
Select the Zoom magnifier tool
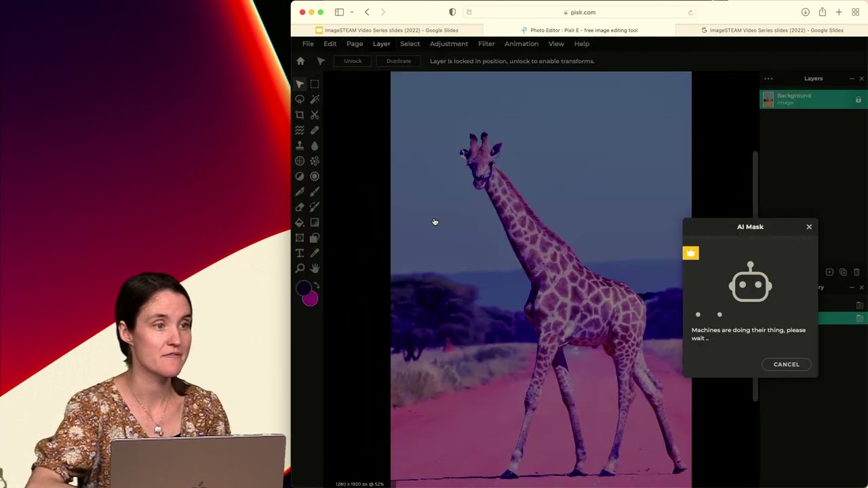pyautogui.click(x=300, y=268)
